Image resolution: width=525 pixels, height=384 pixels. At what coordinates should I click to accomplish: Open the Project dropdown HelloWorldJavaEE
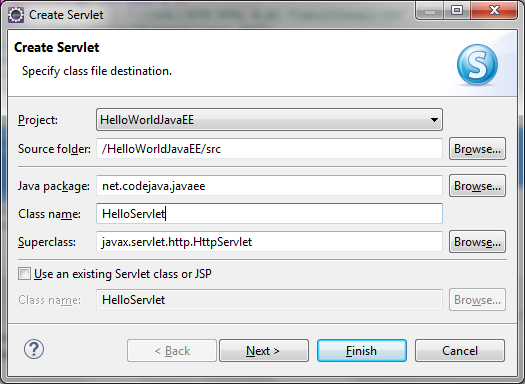[x=269, y=120]
